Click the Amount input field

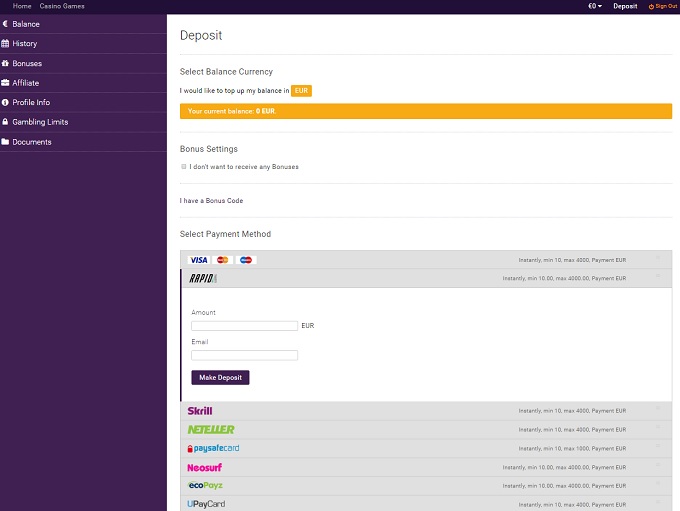tap(244, 326)
